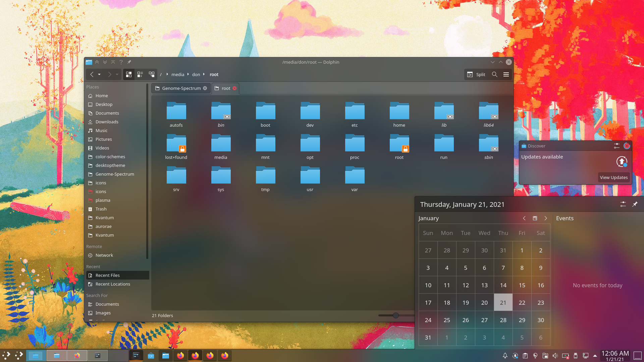
Task: Open volume control in system tray
Action: 555,356
